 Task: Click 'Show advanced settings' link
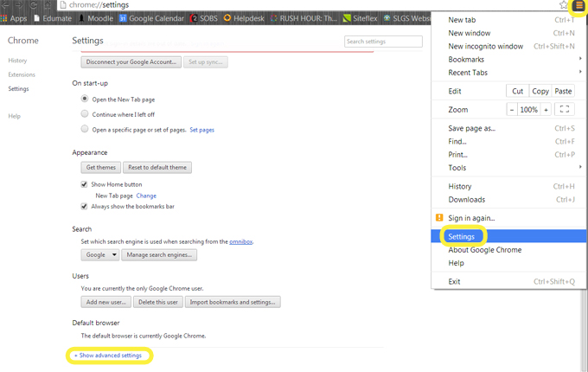(x=109, y=356)
